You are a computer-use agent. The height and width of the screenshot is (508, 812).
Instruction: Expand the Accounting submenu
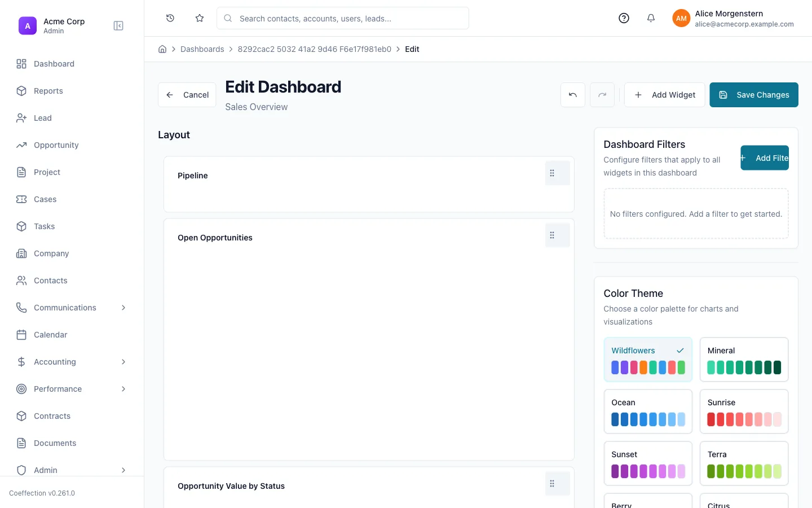[123, 362]
